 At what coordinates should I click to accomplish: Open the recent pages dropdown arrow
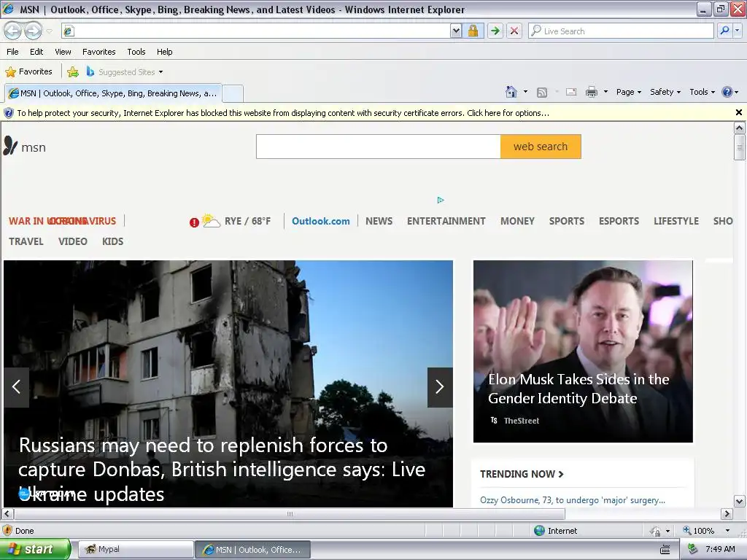(49, 31)
